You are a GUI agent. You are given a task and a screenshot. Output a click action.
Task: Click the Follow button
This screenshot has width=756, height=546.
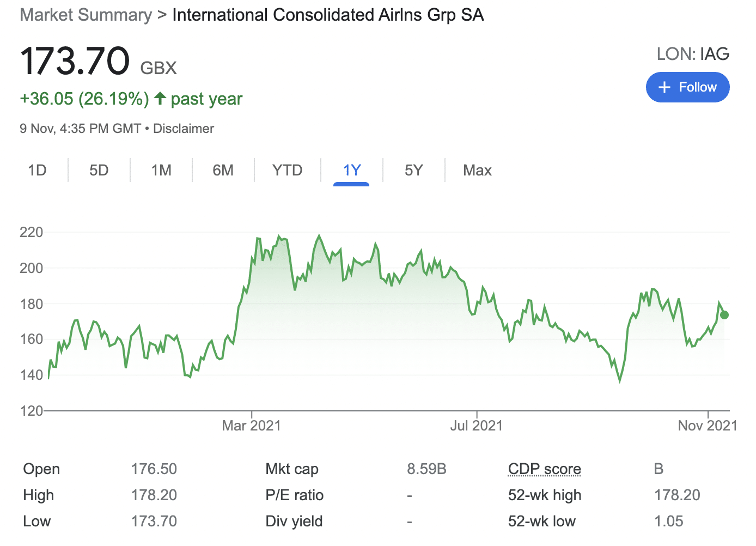click(x=687, y=87)
